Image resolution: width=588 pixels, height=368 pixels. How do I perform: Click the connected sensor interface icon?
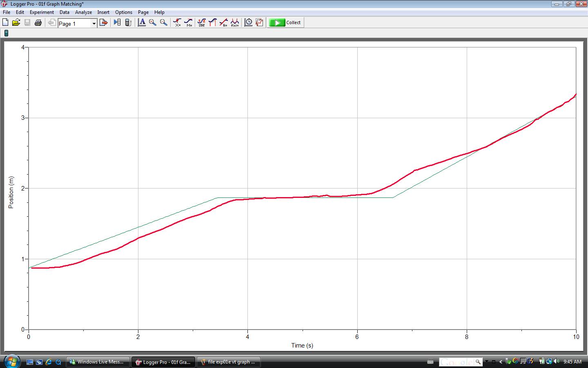coord(6,33)
